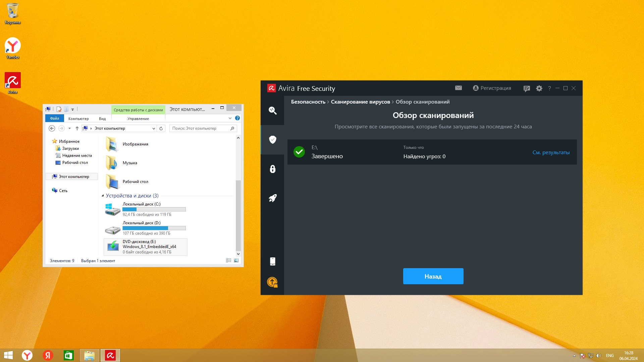The image size is (644, 362).
Task: Select DVD-дисковод (E:) drive
Action: click(x=146, y=247)
